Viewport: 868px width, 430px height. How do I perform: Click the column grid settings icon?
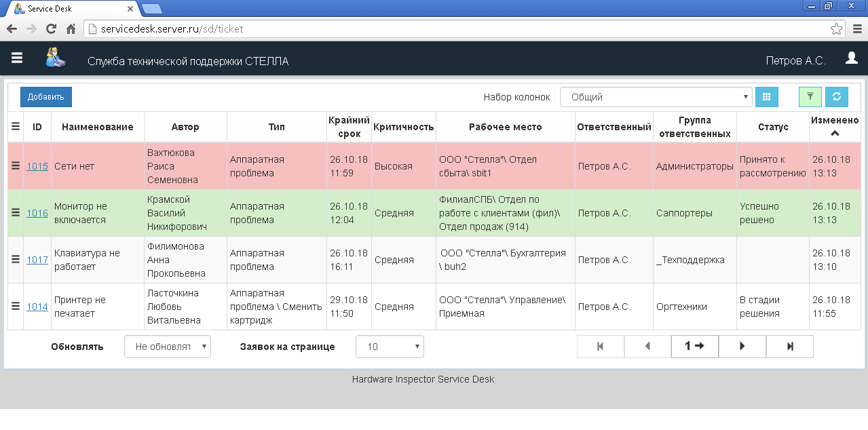[767, 97]
